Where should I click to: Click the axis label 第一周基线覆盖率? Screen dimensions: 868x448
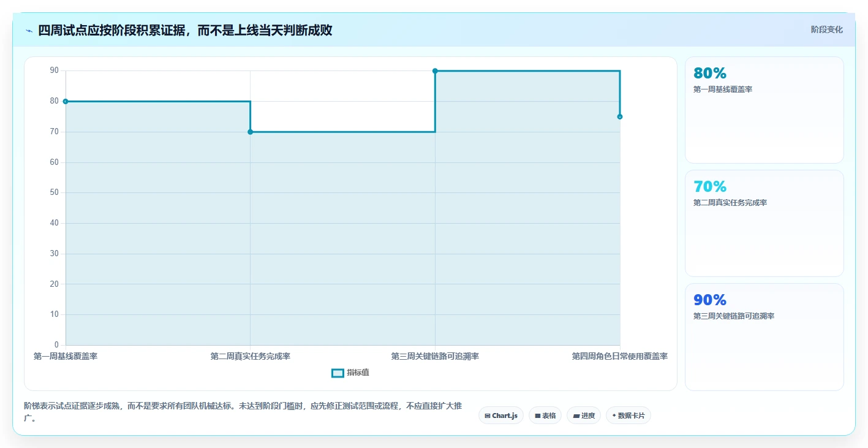click(66, 356)
